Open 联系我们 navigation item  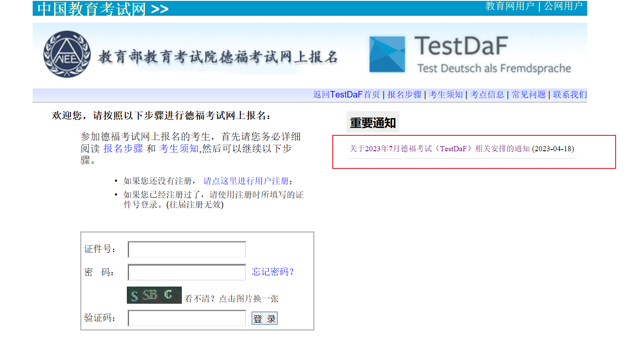tap(570, 95)
